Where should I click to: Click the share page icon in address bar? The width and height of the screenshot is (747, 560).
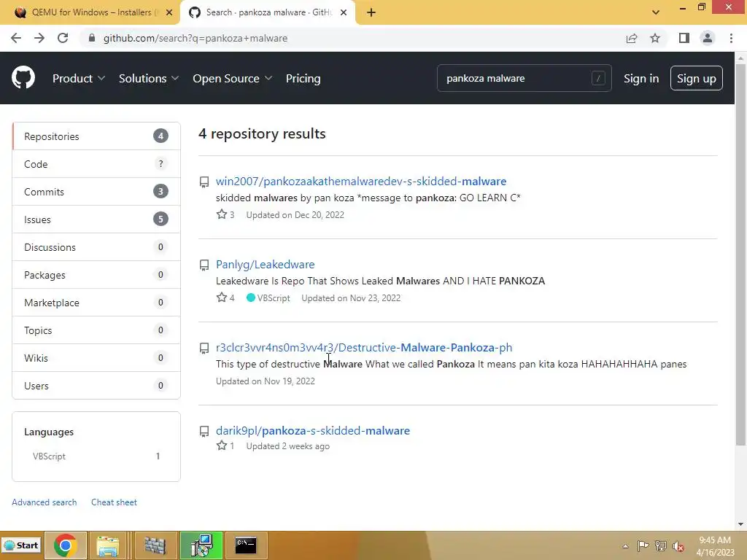point(632,38)
